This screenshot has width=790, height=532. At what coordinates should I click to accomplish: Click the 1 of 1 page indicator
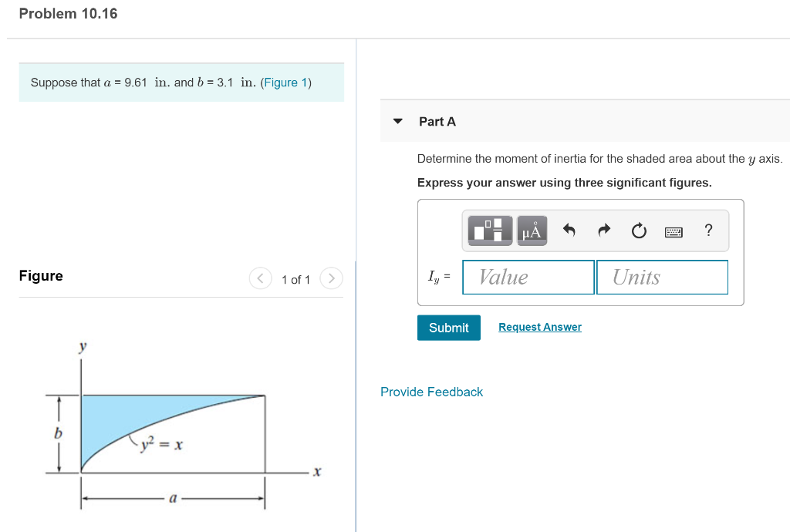point(295,279)
